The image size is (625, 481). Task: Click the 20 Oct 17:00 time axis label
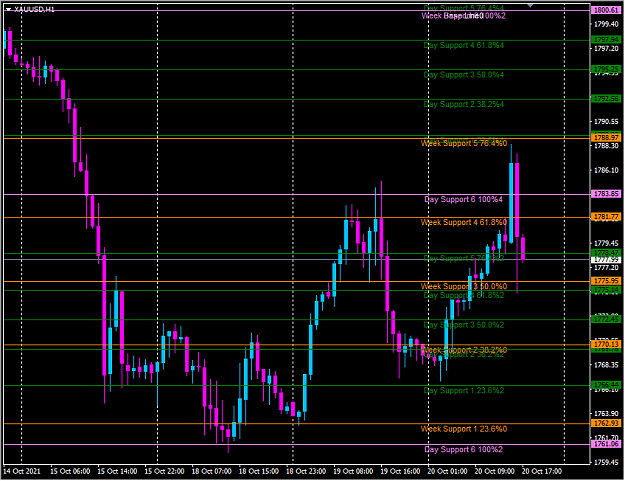coord(542,471)
